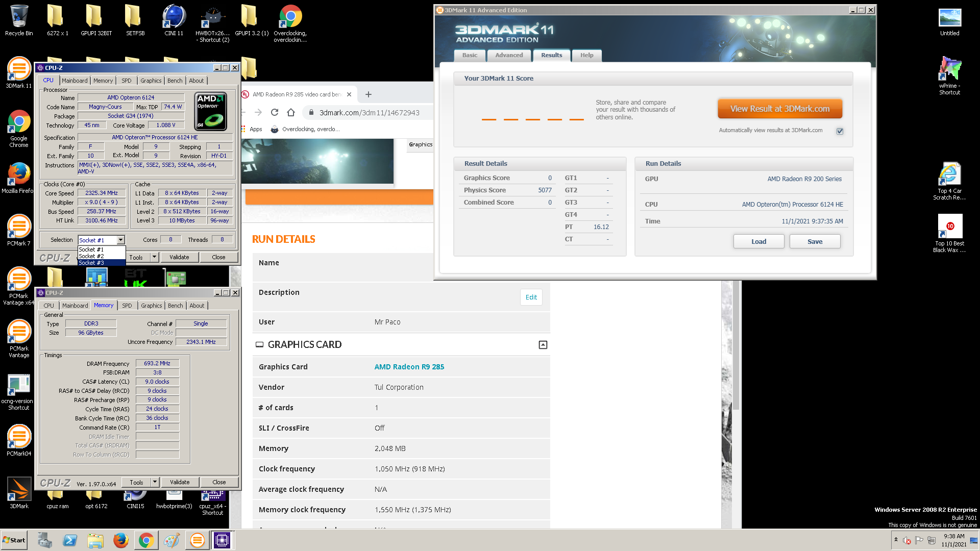Open the Tools dropdown arrow in the CPU-Z Memory window
This screenshot has width=980, height=551.
(155, 482)
